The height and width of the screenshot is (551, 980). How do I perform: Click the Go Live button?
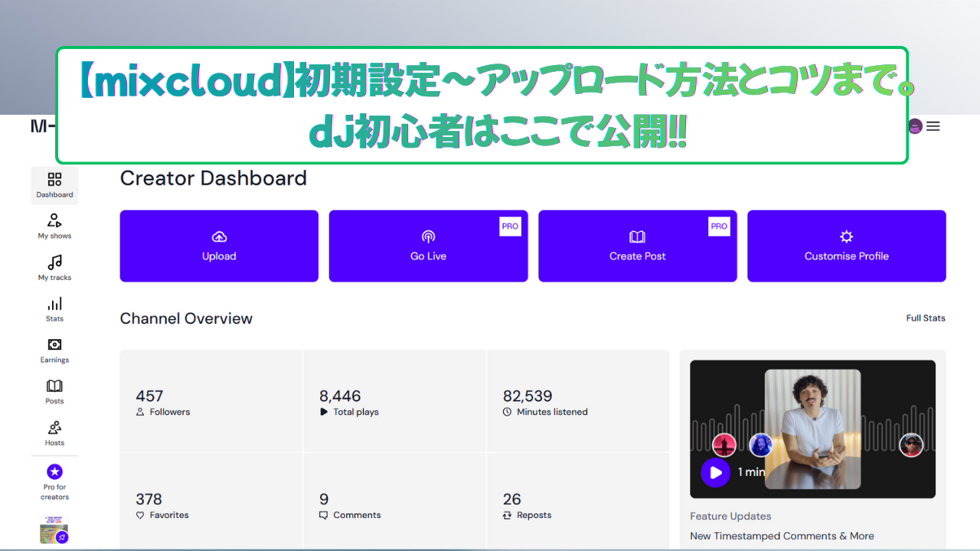pos(428,246)
